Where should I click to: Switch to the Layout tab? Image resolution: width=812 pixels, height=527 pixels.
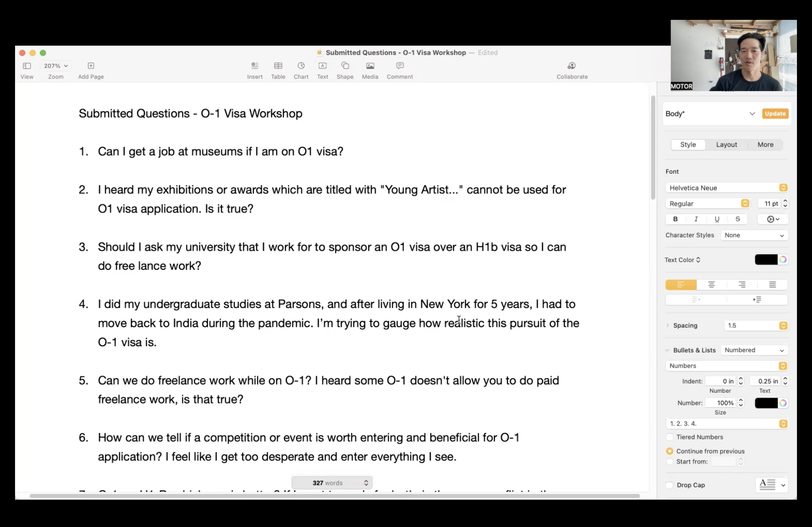click(726, 145)
